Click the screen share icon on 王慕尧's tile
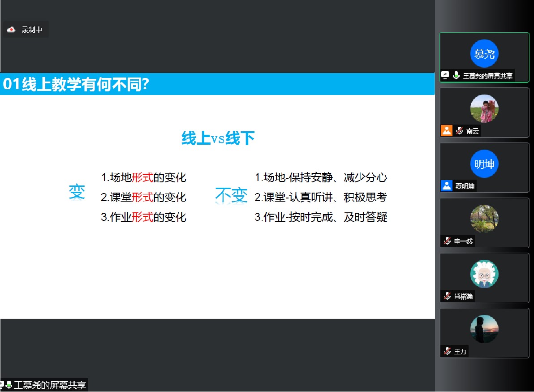This screenshot has height=392, width=534. pyautogui.click(x=445, y=76)
